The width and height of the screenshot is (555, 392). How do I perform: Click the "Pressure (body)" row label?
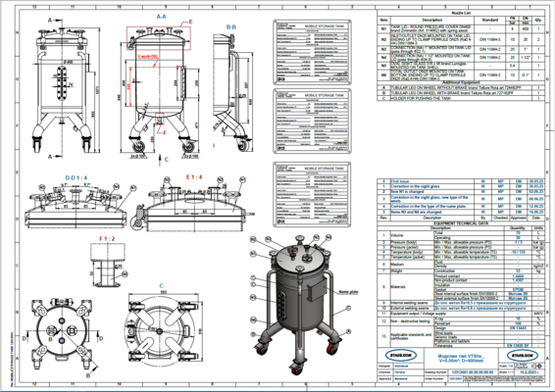tap(405, 243)
